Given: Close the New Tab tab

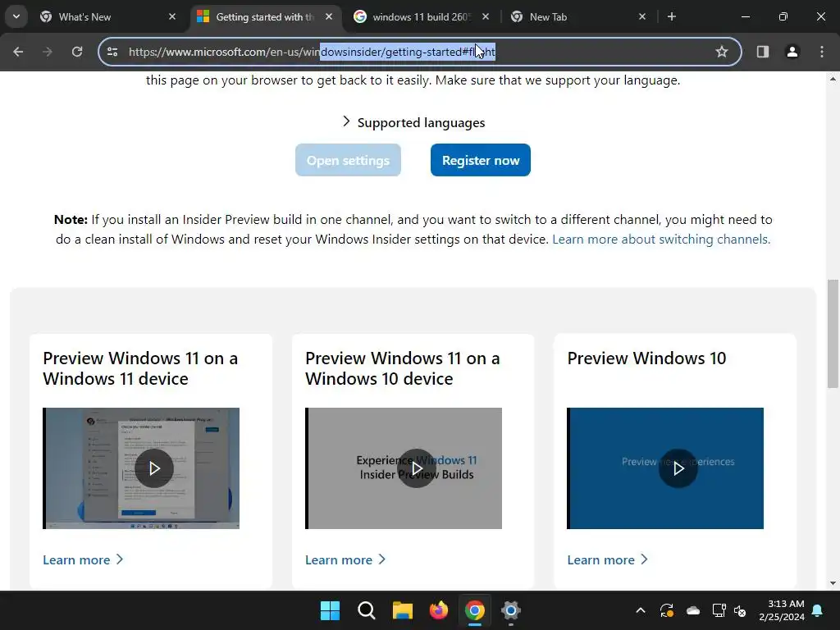Looking at the screenshot, I should click(x=642, y=17).
